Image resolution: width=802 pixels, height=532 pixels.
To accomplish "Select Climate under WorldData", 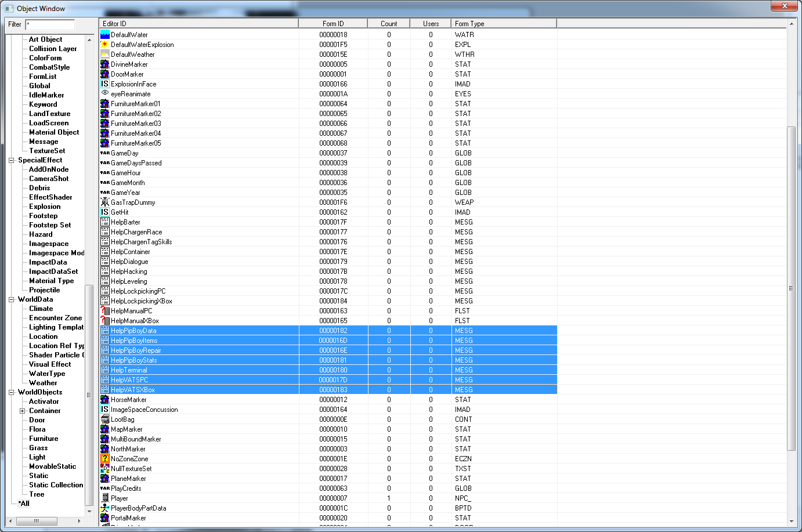I will pyautogui.click(x=41, y=309).
